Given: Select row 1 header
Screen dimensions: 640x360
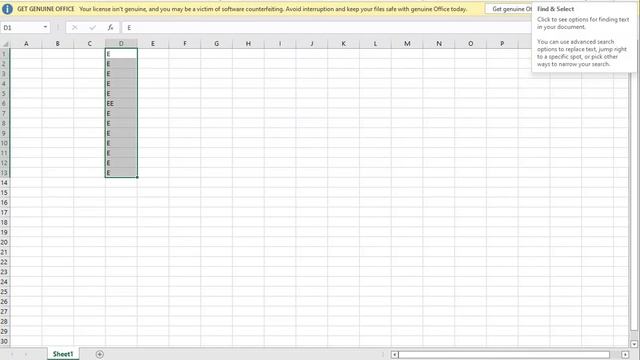Looking at the screenshot, I should click(x=4, y=54).
